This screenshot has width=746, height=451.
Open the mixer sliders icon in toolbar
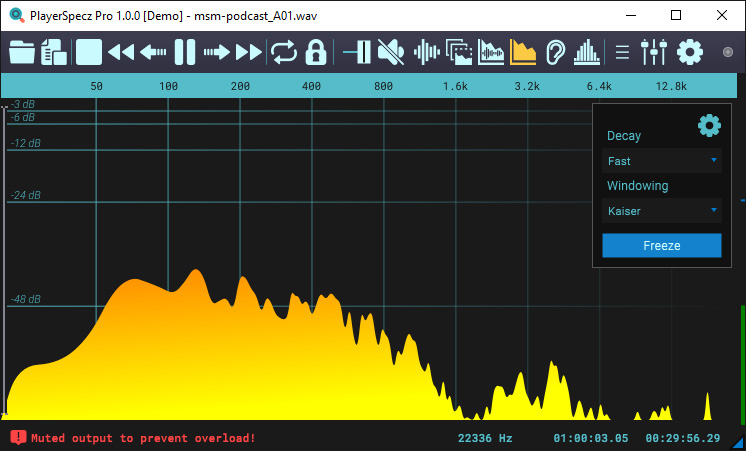[653, 51]
